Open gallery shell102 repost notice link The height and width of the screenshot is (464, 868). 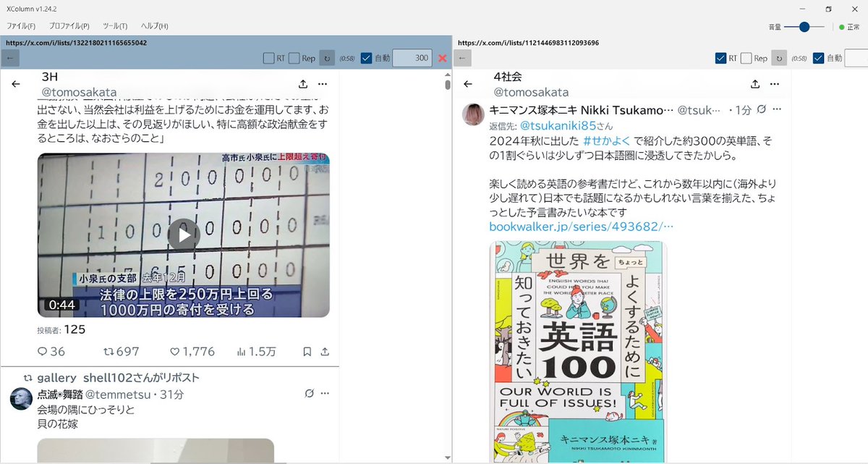(x=118, y=378)
